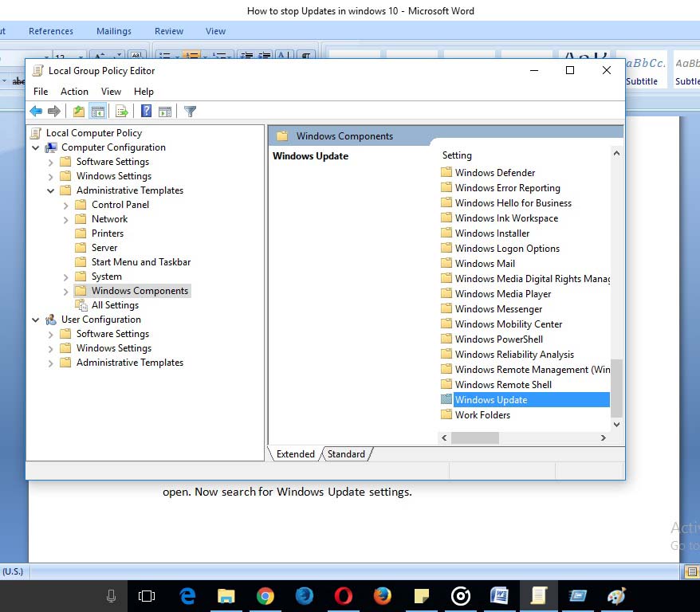Open Sticky Notes from the taskbar
Viewport: 700px width, 612px height.
pos(422,596)
